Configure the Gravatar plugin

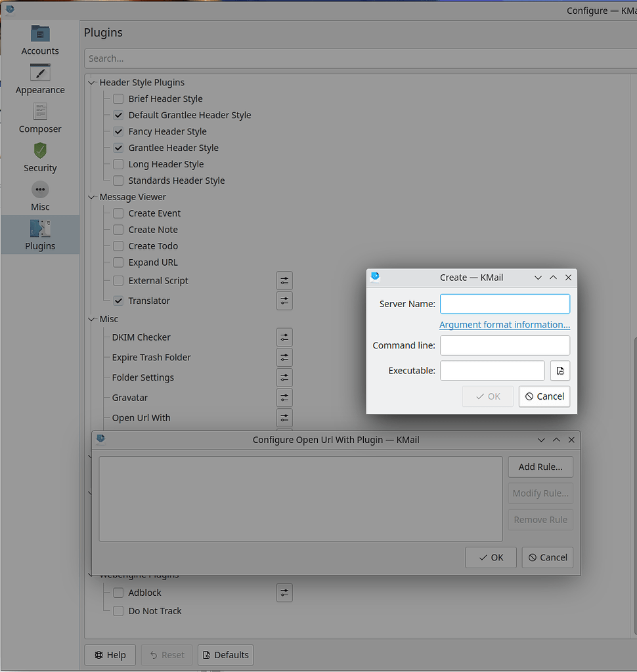pyautogui.click(x=284, y=398)
